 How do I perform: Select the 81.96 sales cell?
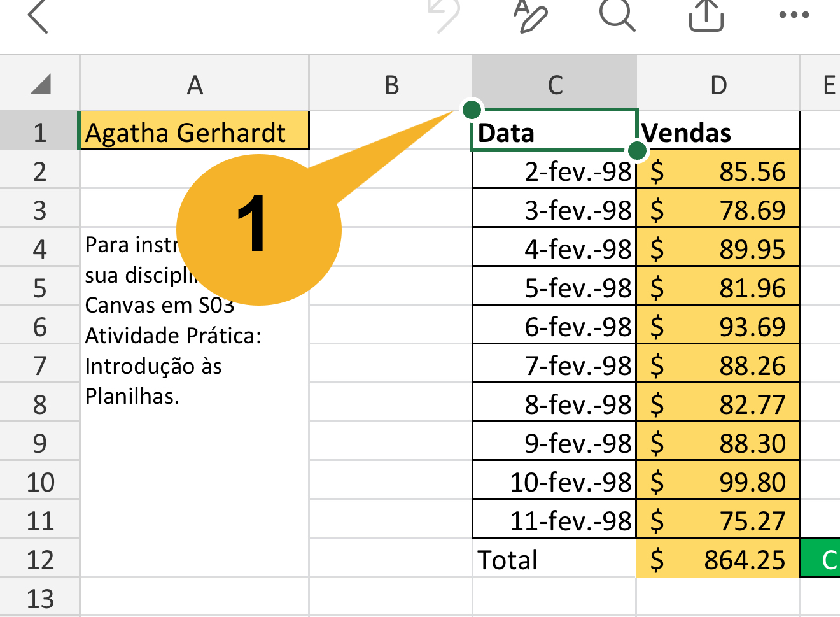pos(718,287)
